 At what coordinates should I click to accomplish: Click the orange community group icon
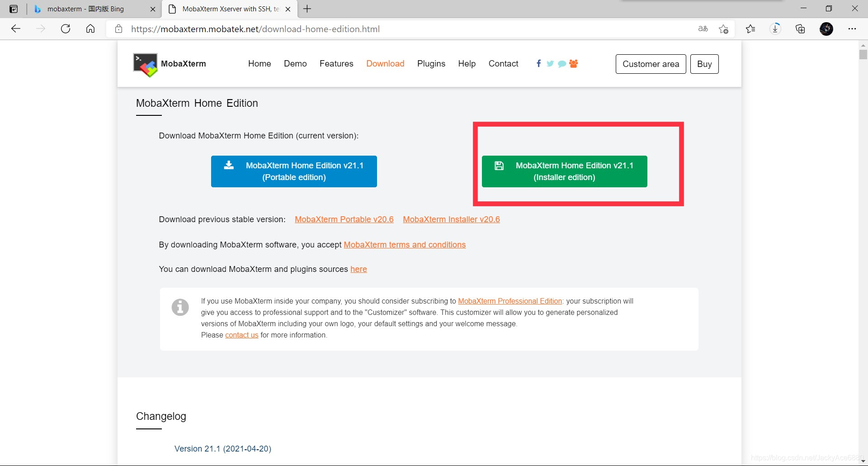click(574, 63)
